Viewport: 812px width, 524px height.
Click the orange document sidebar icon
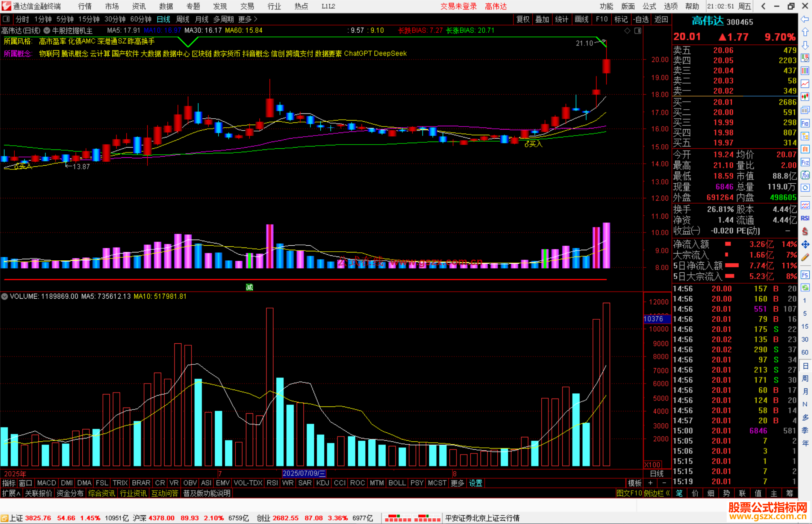[805, 149]
